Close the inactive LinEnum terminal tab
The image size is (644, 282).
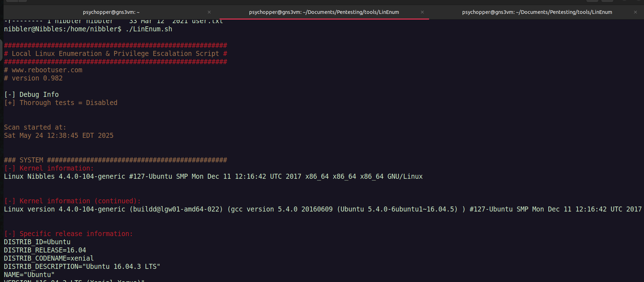[x=635, y=12]
